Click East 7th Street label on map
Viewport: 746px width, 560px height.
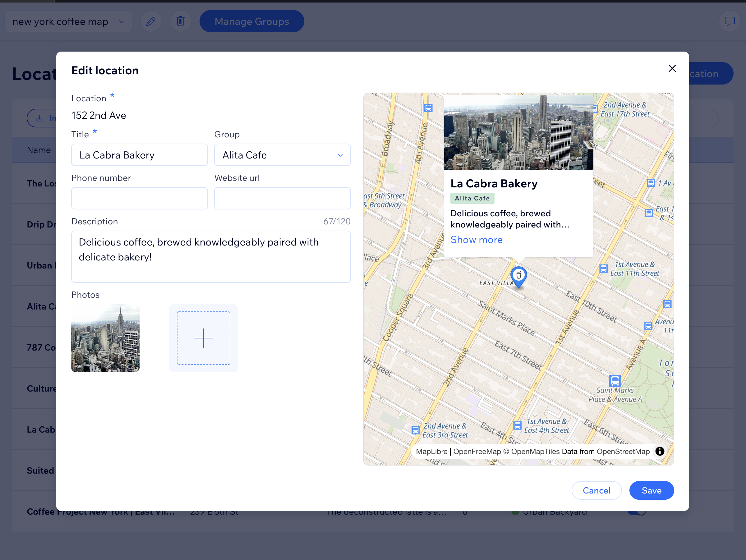(518, 355)
